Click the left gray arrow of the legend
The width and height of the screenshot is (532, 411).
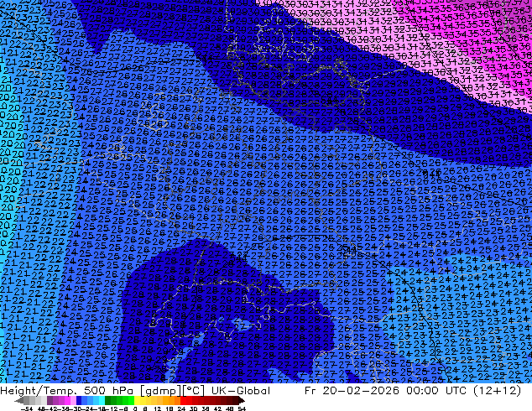click(x=19, y=400)
